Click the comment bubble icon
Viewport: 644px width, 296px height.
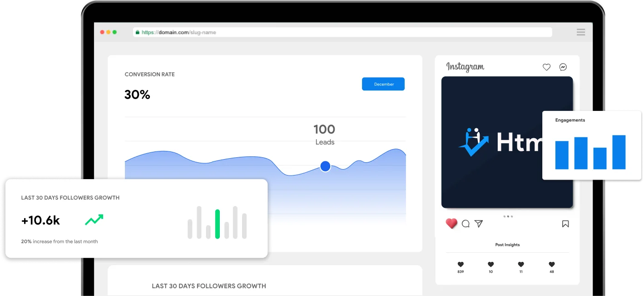466,224
